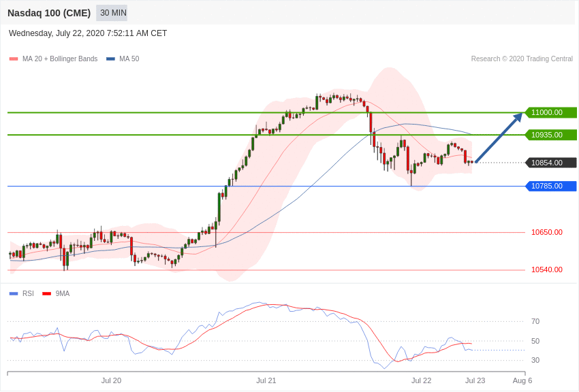Click the Nasdaq 100 (CME) title

coord(49,13)
